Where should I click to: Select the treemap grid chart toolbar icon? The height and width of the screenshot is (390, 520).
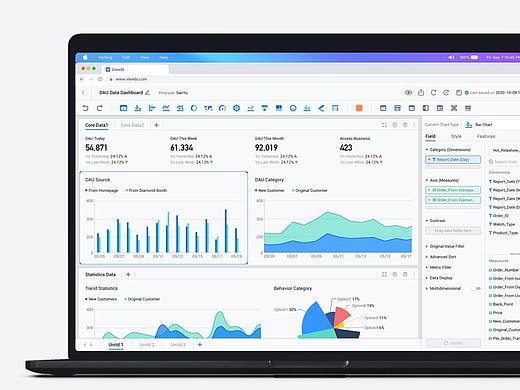pos(279,108)
